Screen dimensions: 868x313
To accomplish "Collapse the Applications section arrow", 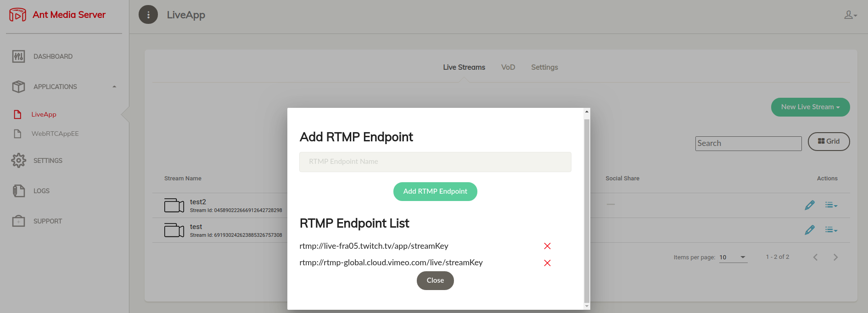I will (114, 87).
